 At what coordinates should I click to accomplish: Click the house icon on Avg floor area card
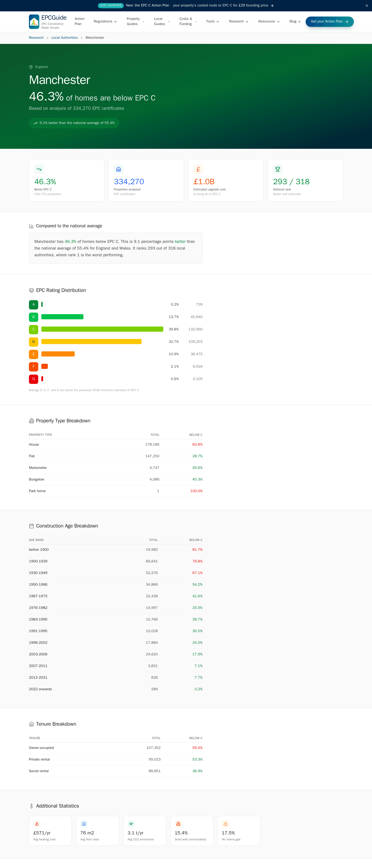click(84, 824)
